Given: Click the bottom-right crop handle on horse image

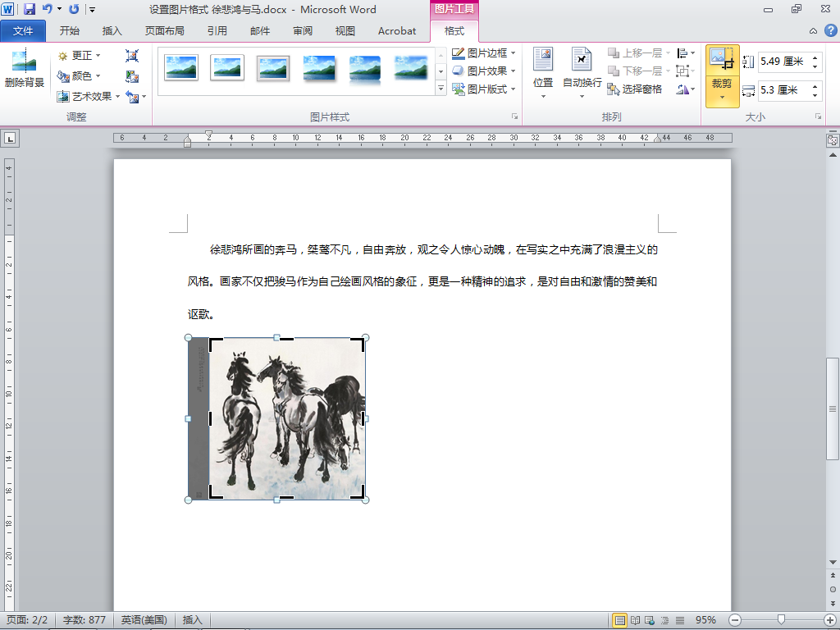Looking at the screenshot, I should tap(359, 493).
